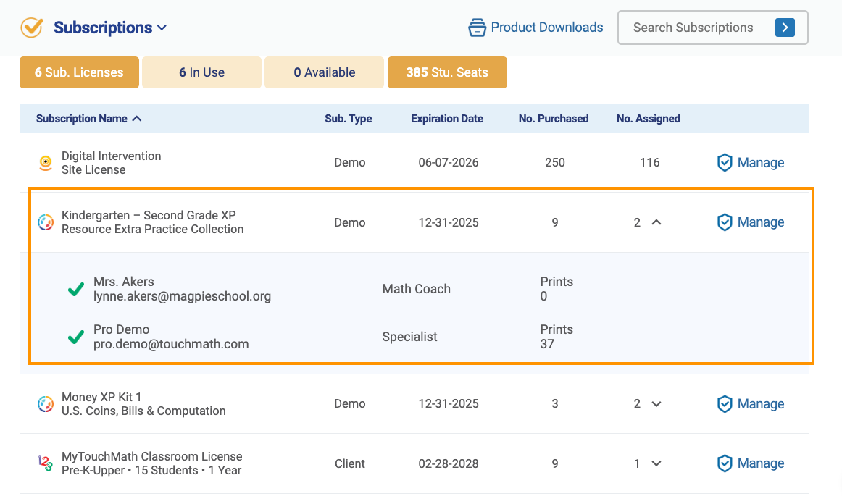
Task: Click the No. Assigned column header
Action: pyautogui.click(x=648, y=119)
